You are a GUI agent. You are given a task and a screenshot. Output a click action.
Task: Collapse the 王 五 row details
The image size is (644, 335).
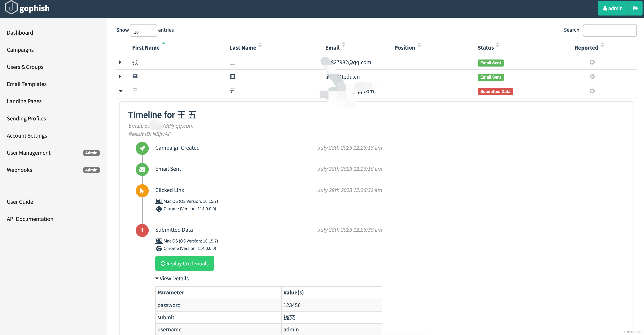[x=121, y=91]
